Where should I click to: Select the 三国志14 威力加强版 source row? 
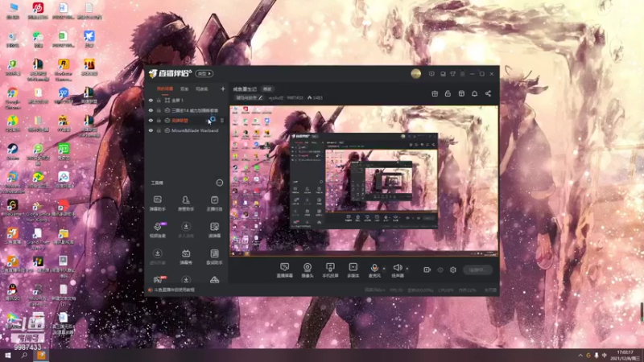click(185, 110)
